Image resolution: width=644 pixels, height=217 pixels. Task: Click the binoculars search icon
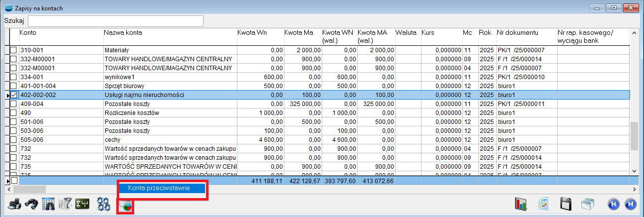[31, 204]
